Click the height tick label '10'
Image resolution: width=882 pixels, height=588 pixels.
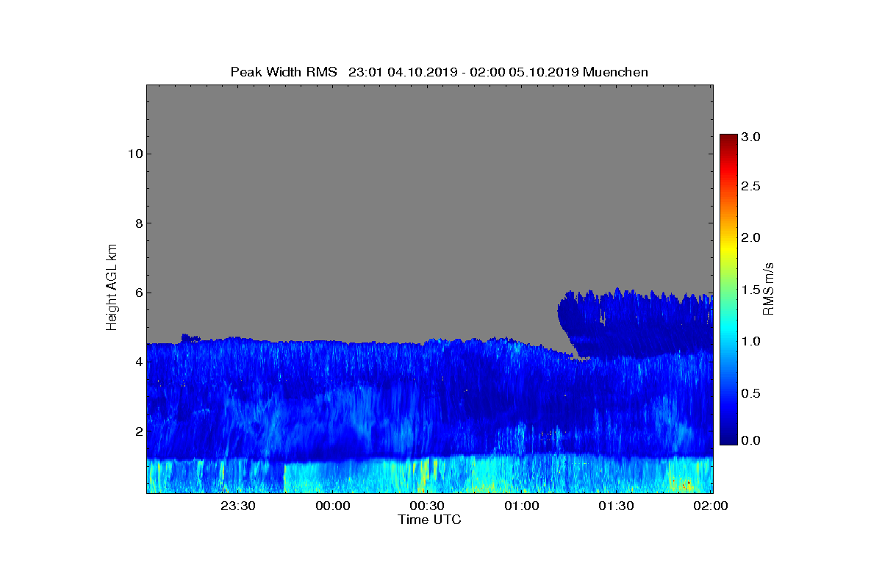point(134,154)
